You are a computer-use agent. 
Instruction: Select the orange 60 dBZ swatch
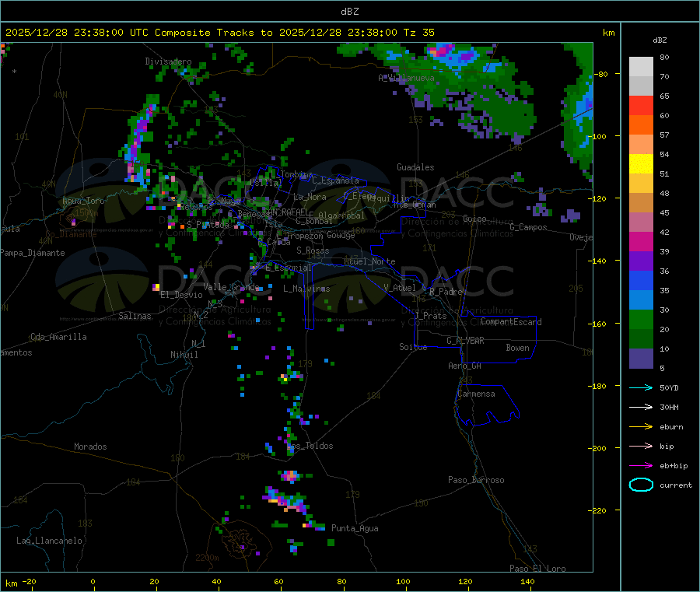click(641, 125)
